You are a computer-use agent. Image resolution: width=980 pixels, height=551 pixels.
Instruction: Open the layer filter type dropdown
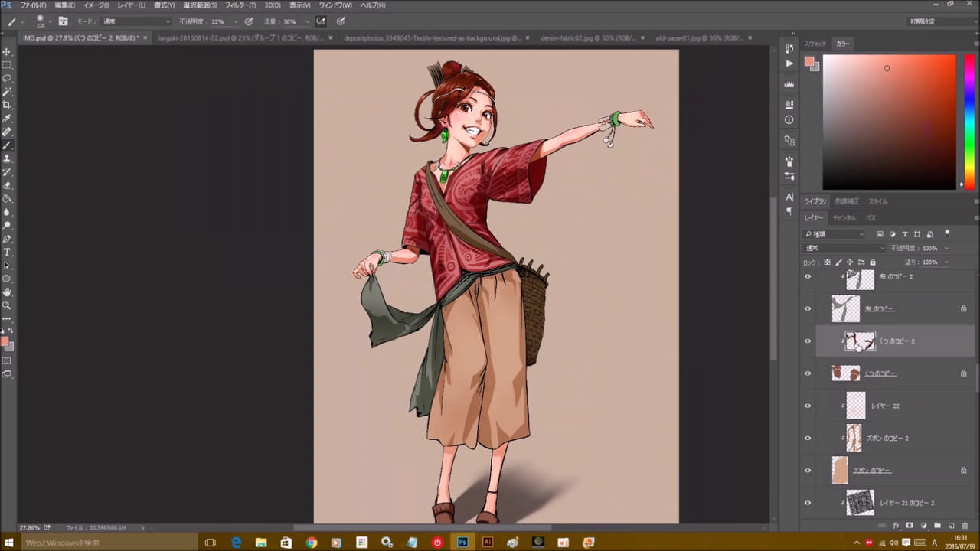(835, 233)
